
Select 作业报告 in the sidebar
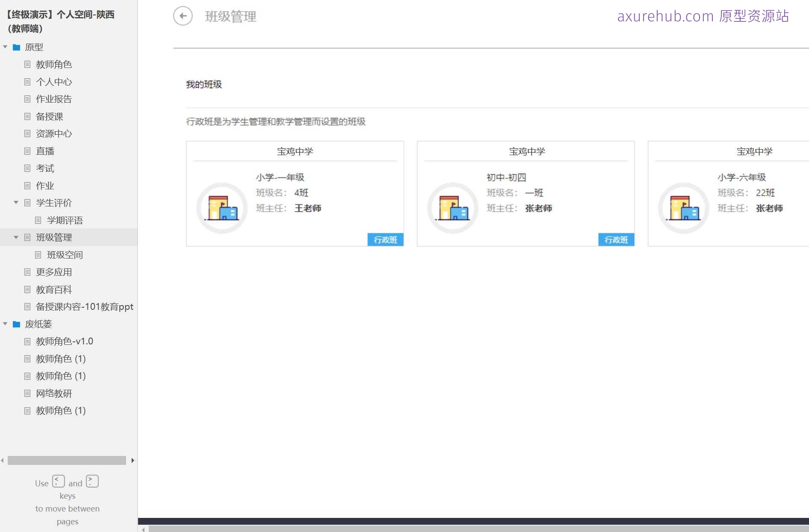[x=54, y=99]
